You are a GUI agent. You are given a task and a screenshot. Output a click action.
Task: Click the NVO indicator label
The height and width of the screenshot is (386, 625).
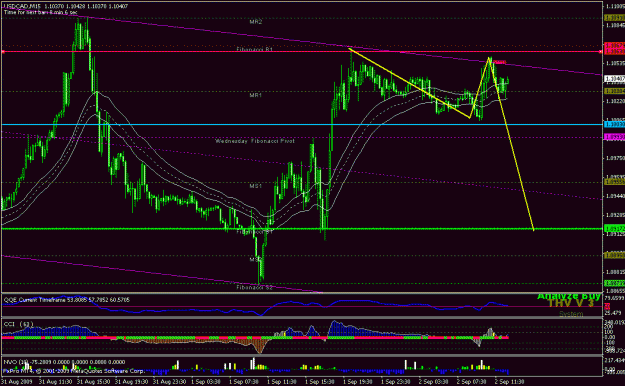pos(64,362)
